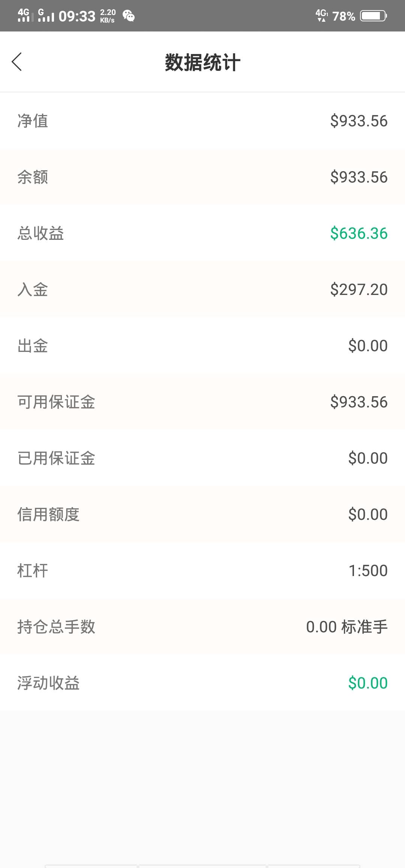This screenshot has height=868, width=405.
Task: Tap the battery icon in status bar
Action: [373, 16]
